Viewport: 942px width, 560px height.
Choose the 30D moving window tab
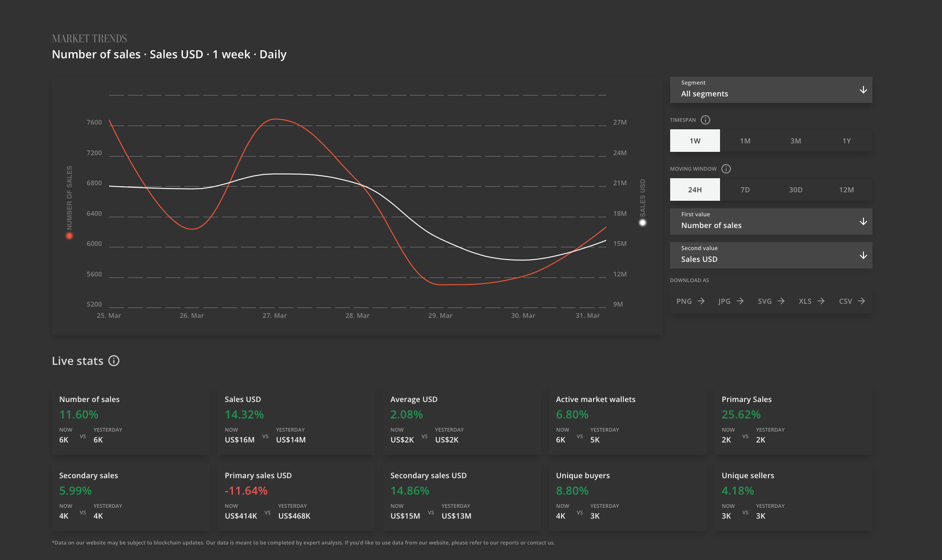coord(795,190)
